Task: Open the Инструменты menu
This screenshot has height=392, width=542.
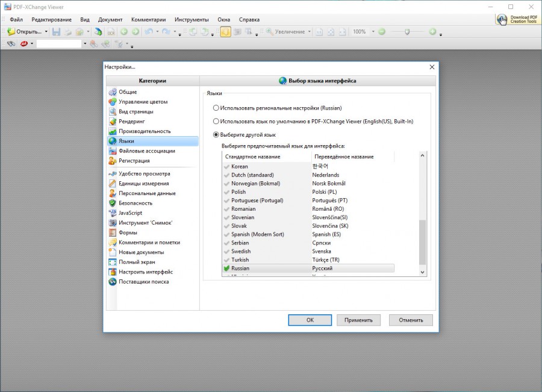Action: (x=192, y=20)
